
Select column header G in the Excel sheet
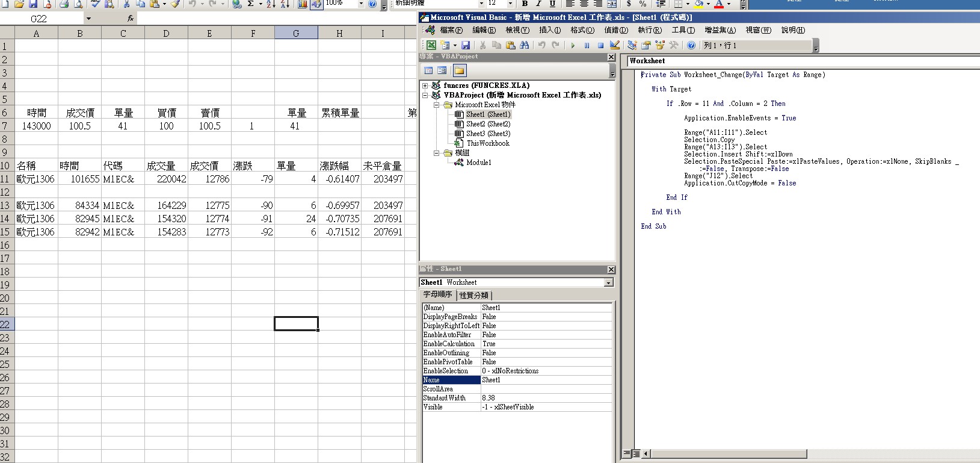coord(296,34)
